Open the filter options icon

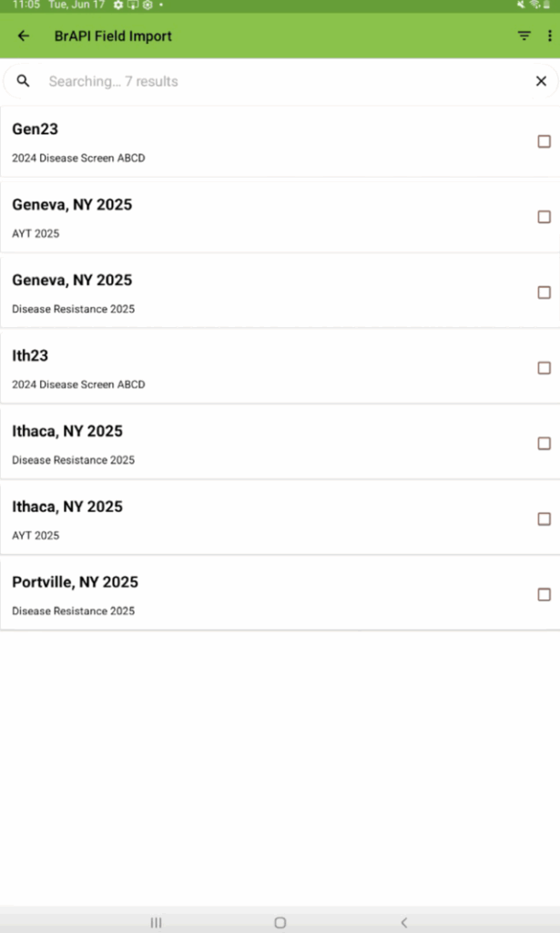pos(524,36)
